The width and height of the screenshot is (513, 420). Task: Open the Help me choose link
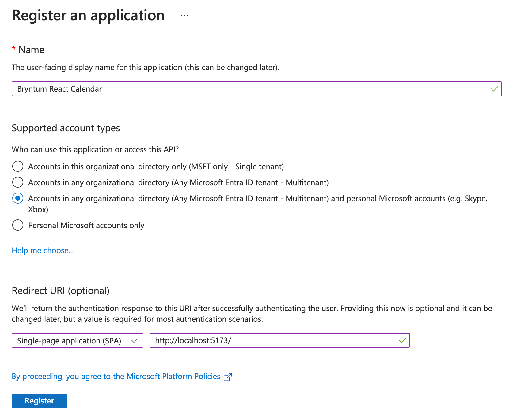pyautogui.click(x=43, y=250)
